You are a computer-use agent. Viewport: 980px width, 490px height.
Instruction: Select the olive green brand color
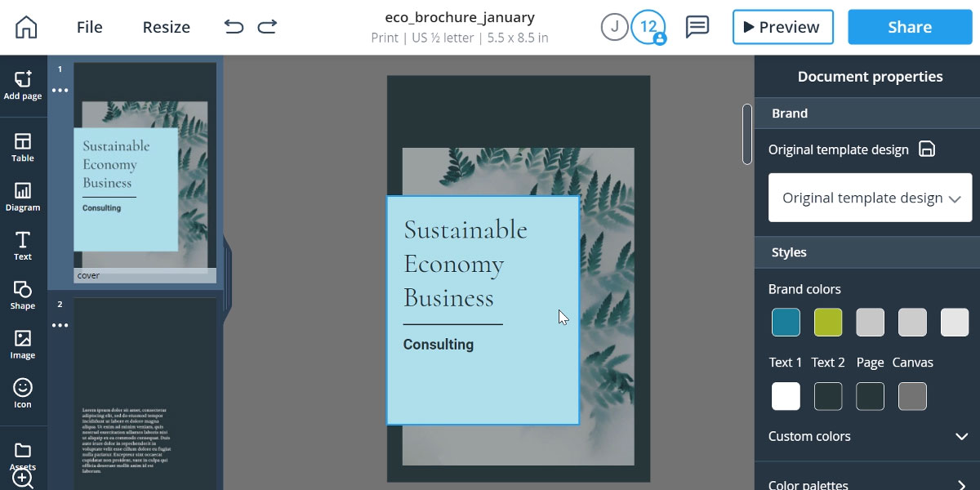click(x=828, y=323)
